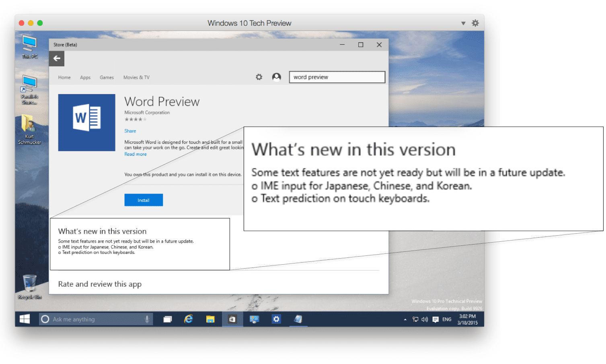Click the Word Preview app title

pyautogui.click(x=162, y=101)
